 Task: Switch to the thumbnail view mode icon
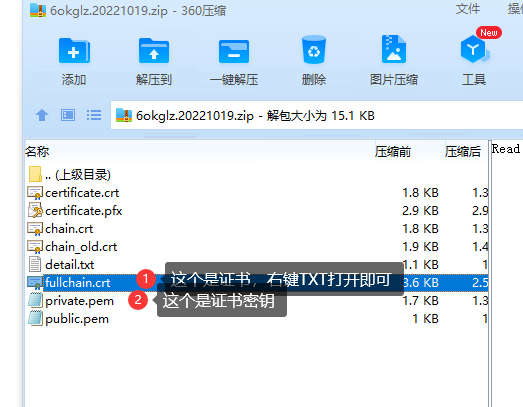(68, 115)
